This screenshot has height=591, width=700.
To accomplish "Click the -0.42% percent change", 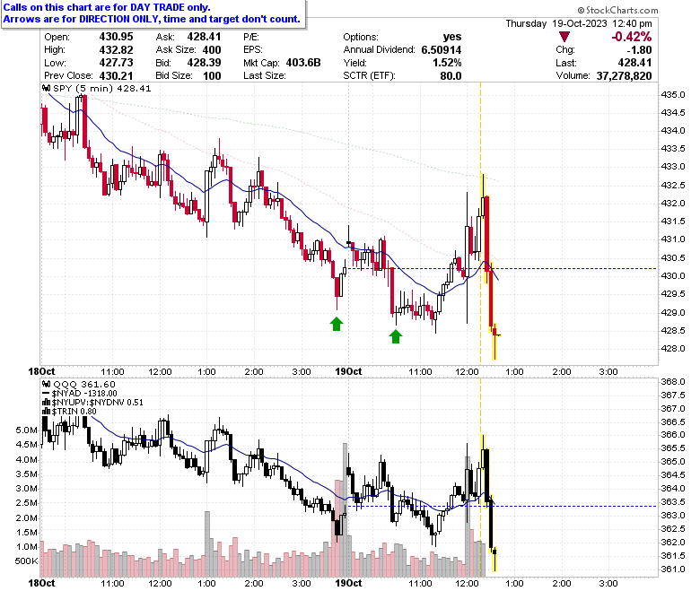I will pyautogui.click(x=631, y=37).
